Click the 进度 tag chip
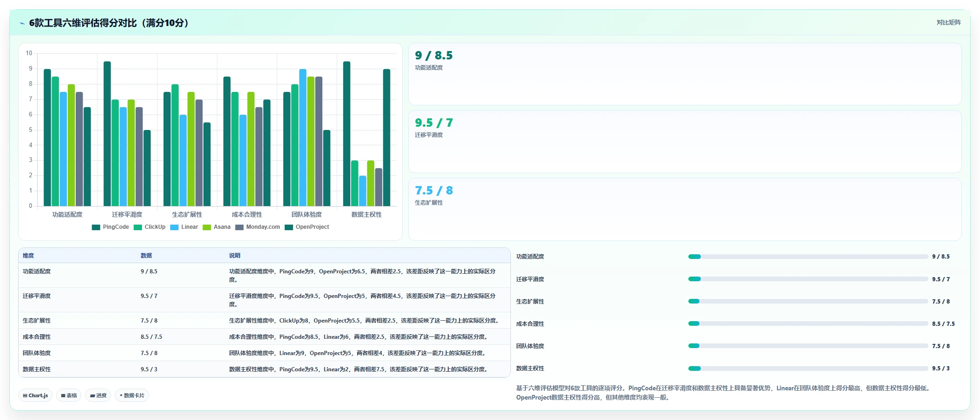Screen dimensions: 980x420 98,395
